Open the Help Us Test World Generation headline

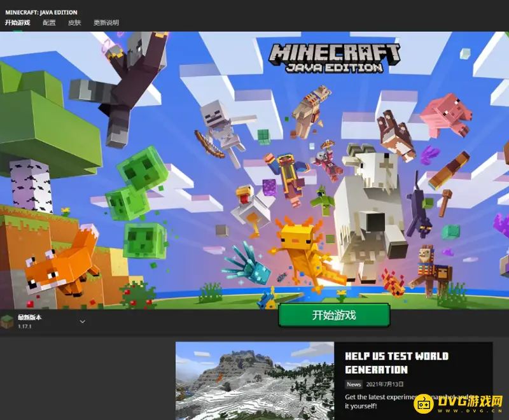click(396, 363)
